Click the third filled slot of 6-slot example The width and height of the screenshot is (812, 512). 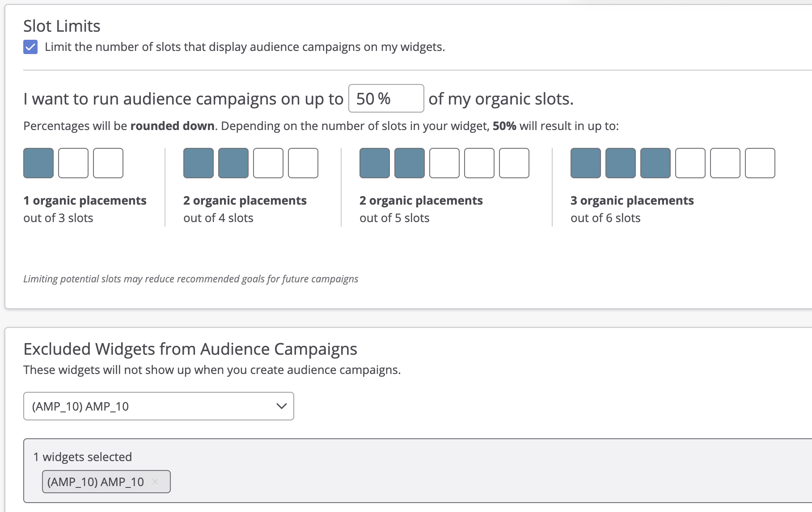[x=656, y=163]
